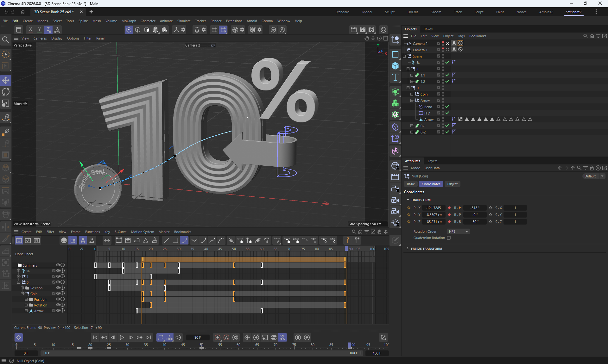
Task: Click the Autokeying button
Action: pos(226,337)
